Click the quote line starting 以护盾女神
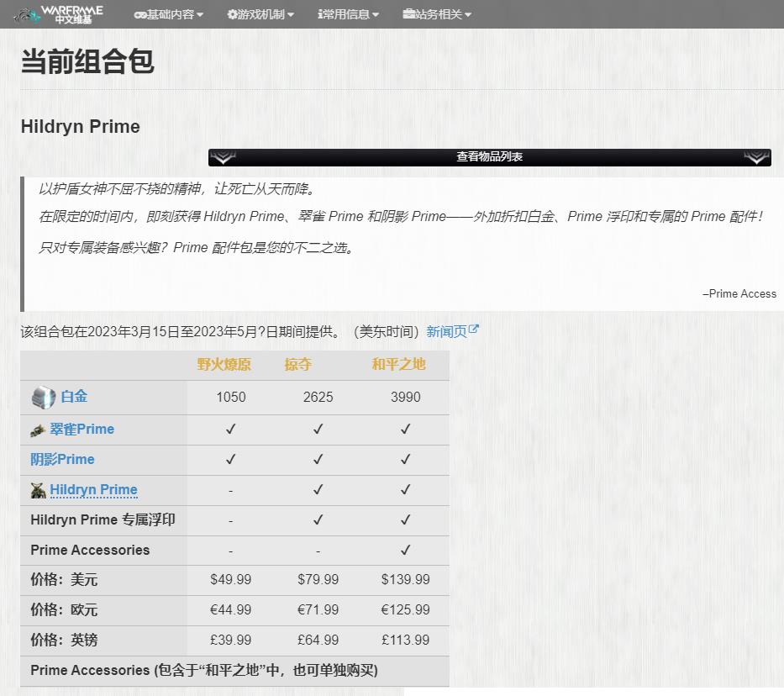 coord(178,189)
